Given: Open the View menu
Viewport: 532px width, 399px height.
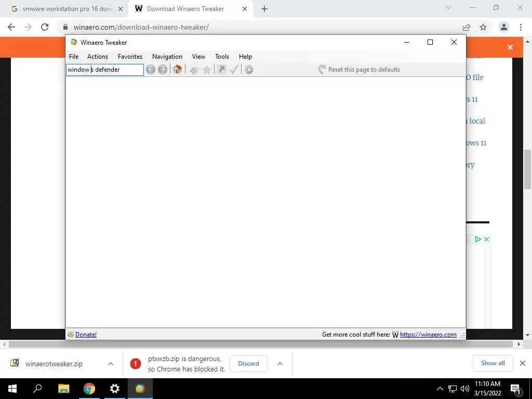Looking at the screenshot, I should pos(198,57).
